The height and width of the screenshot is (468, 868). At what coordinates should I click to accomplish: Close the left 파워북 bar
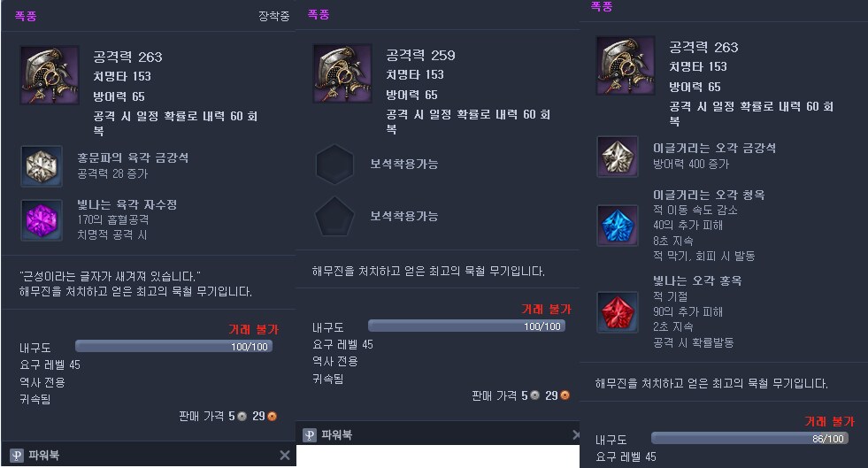[x=285, y=455]
